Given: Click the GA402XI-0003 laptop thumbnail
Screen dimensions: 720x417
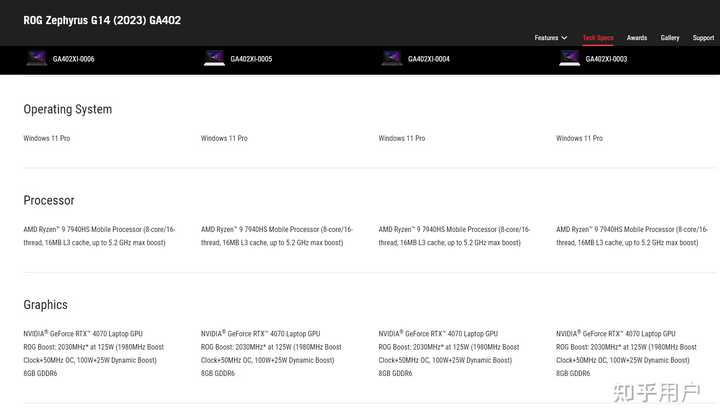Looking at the screenshot, I should point(569,58).
